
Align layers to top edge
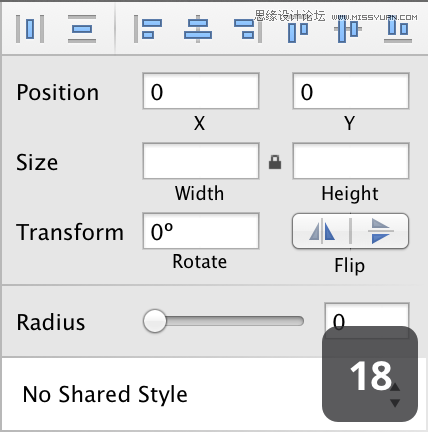(298, 29)
